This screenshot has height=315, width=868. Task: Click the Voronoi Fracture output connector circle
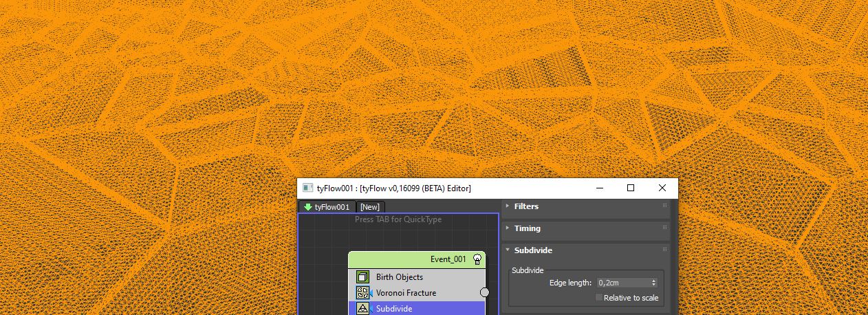tap(484, 293)
